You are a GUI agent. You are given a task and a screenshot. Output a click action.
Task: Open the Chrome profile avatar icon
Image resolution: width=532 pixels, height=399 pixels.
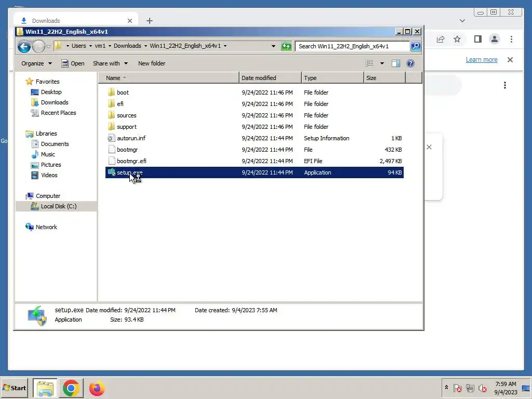click(x=495, y=39)
